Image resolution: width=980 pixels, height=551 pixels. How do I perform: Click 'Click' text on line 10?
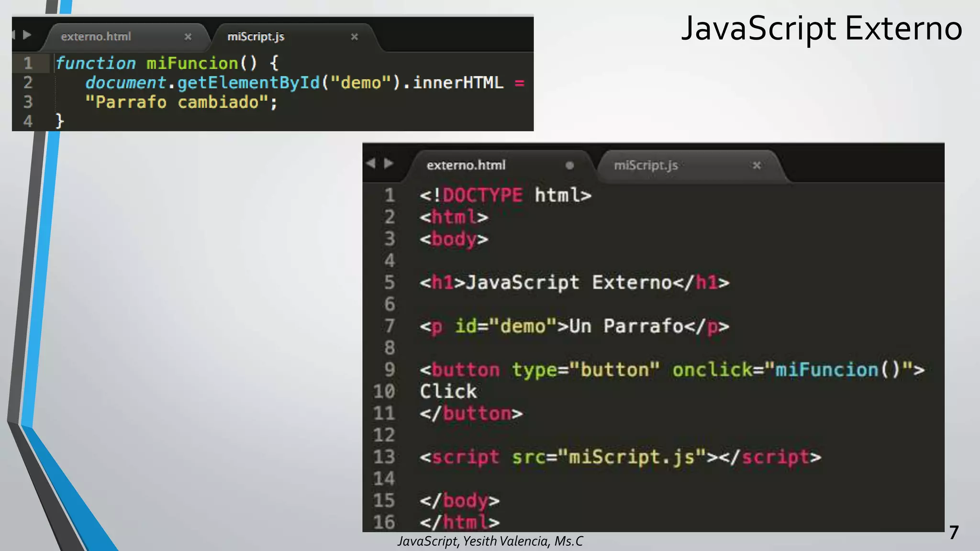coord(448,391)
